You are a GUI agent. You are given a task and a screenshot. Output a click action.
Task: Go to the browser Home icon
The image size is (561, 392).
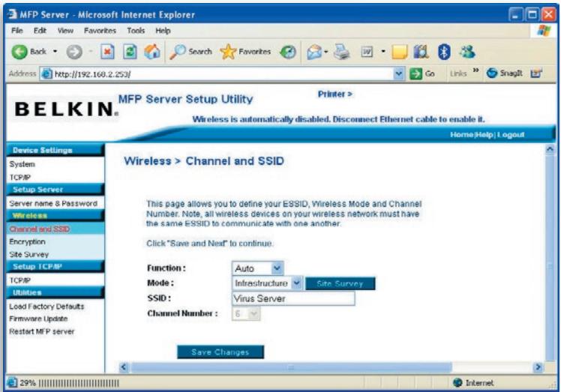pos(152,52)
